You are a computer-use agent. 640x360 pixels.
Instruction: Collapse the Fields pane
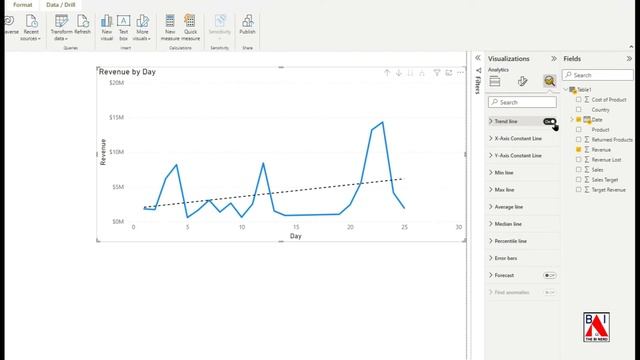(x=629, y=59)
